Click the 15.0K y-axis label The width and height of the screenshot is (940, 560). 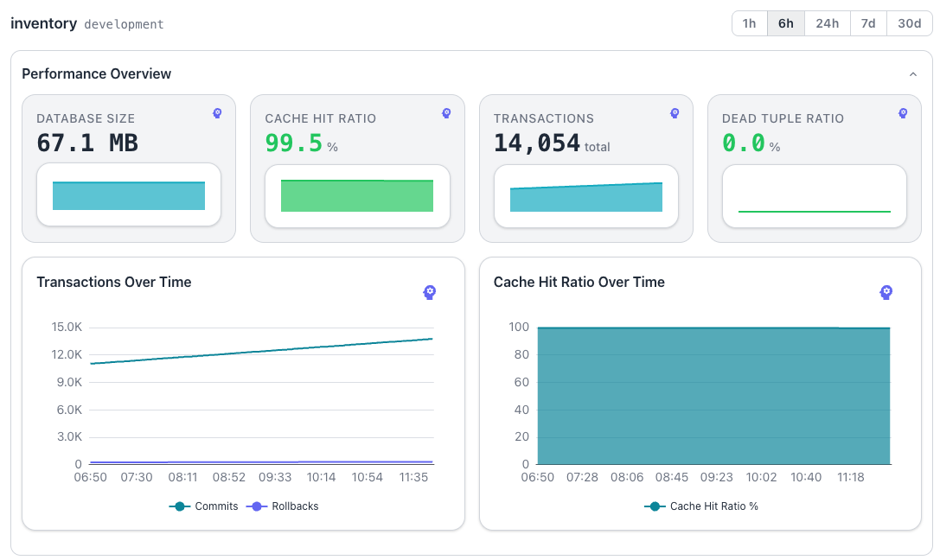click(x=67, y=327)
